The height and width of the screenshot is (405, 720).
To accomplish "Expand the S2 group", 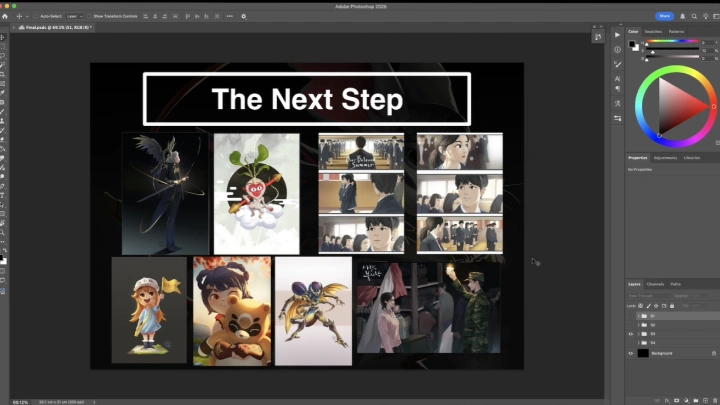I will pos(638,325).
